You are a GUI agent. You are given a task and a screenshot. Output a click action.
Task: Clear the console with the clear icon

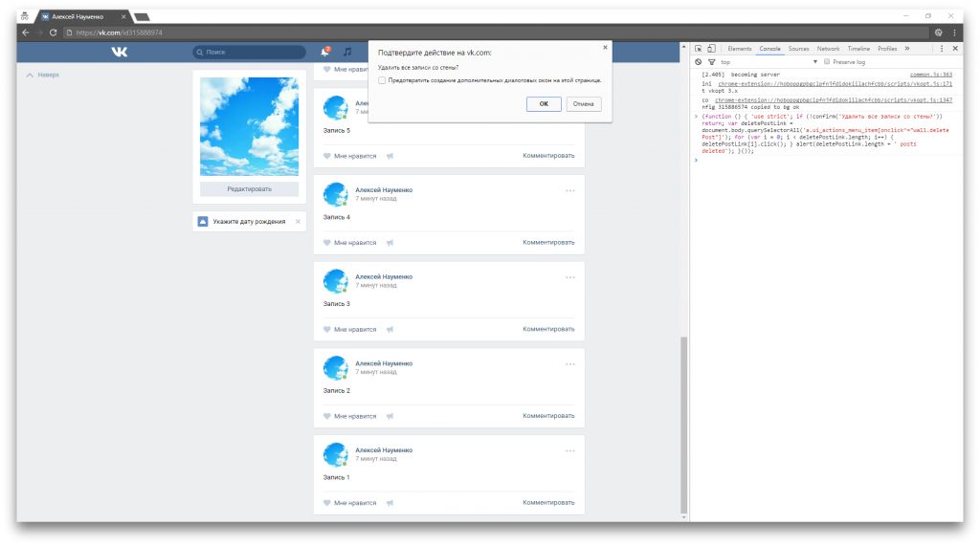[698, 62]
